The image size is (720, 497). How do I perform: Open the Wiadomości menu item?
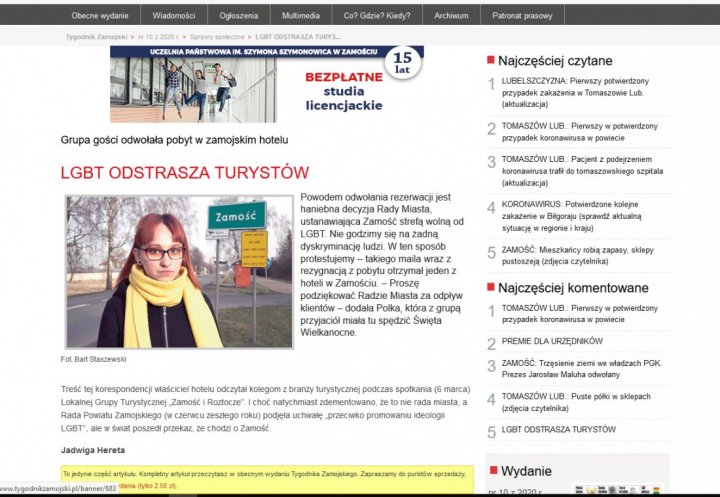point(173,16)
